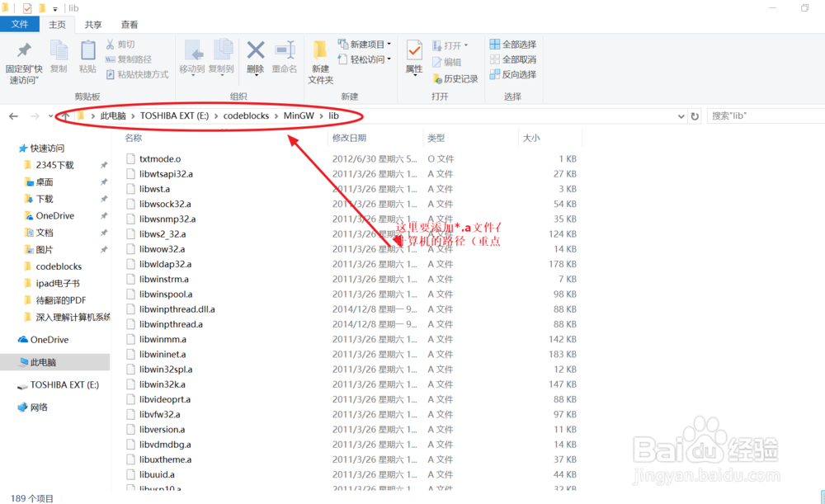825x504 pixels.
Task: Select TOSHIBA EXT (E:) drive in sidebar
Action: pos(58,385)
